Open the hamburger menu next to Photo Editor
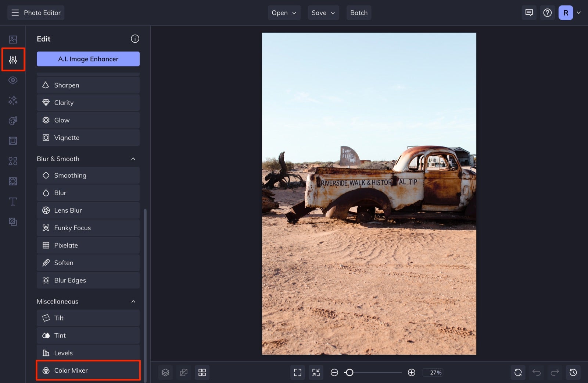Viewport: 588px width, 383px height. point(15,12)
